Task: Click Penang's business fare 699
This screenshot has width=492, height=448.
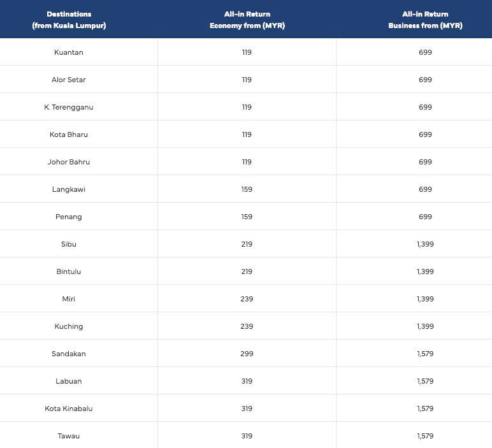Action: pos(425,217)
